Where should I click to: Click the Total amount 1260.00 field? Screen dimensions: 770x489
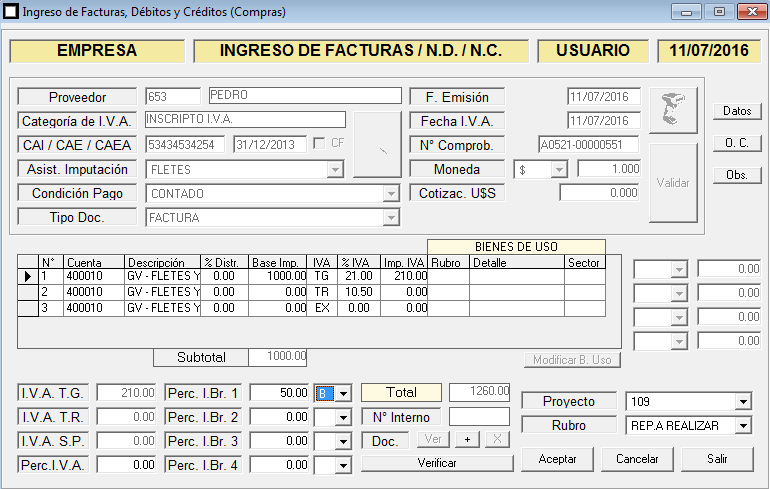tap(479, 392)
